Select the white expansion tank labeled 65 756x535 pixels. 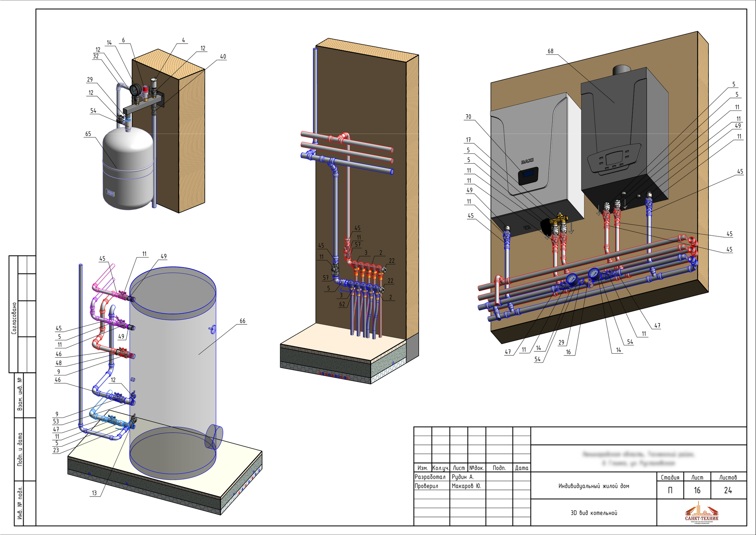[128, 168]
